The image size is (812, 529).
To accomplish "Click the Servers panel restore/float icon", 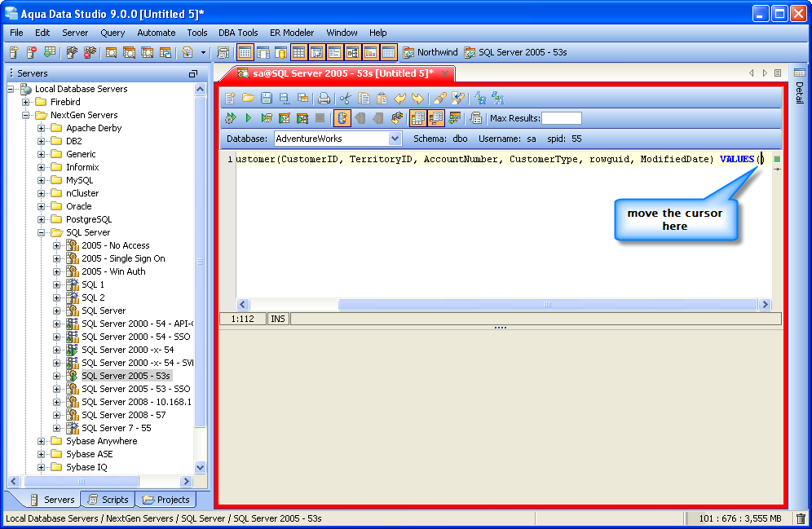I will pos(193,73).
